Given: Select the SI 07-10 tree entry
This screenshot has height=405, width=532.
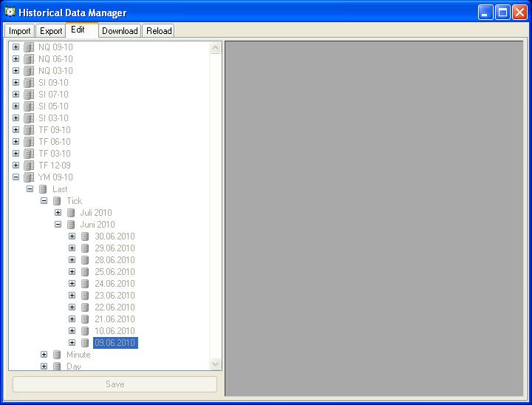Looking at the screenshot, I should 53,95.
